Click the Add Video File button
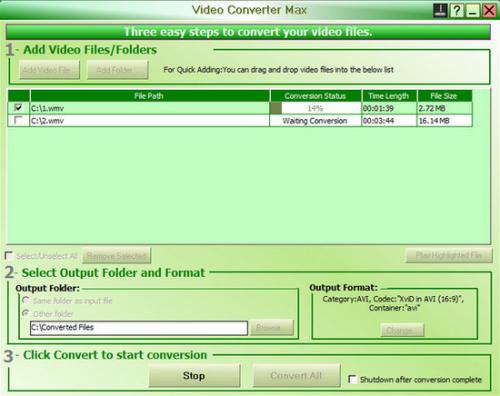Image resolution: width=500 pixels, height=396 pixels. 49,70
